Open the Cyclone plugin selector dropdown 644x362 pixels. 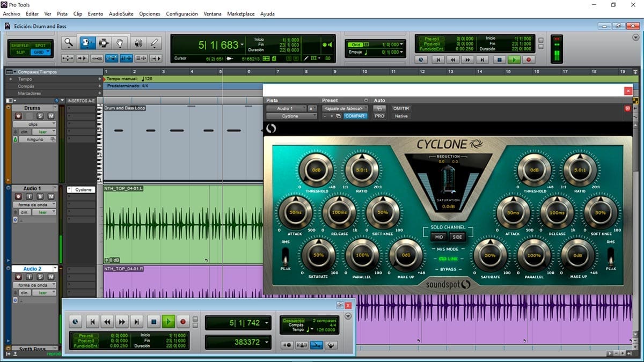coord(291,116)
